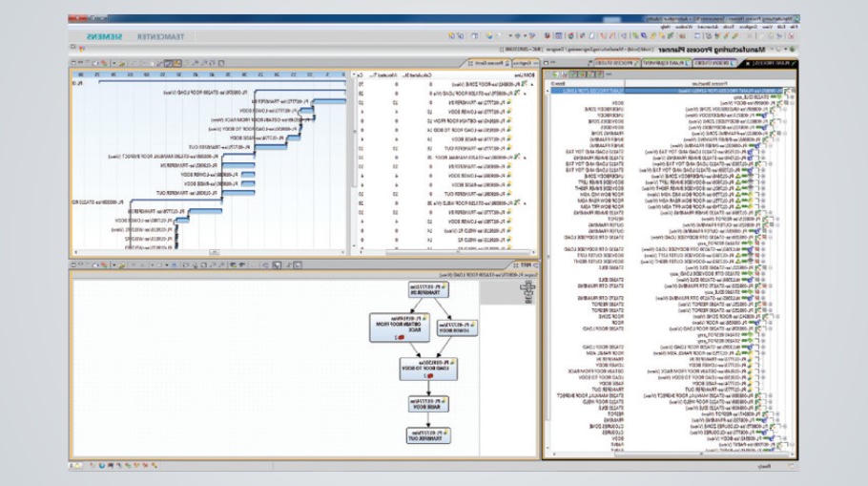Select the Graphics view tab beside Process Gantt

[526, 64]
